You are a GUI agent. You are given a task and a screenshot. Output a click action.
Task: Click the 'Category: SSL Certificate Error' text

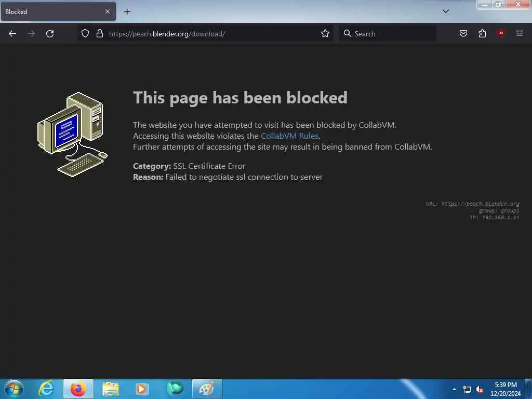(189, 166)
